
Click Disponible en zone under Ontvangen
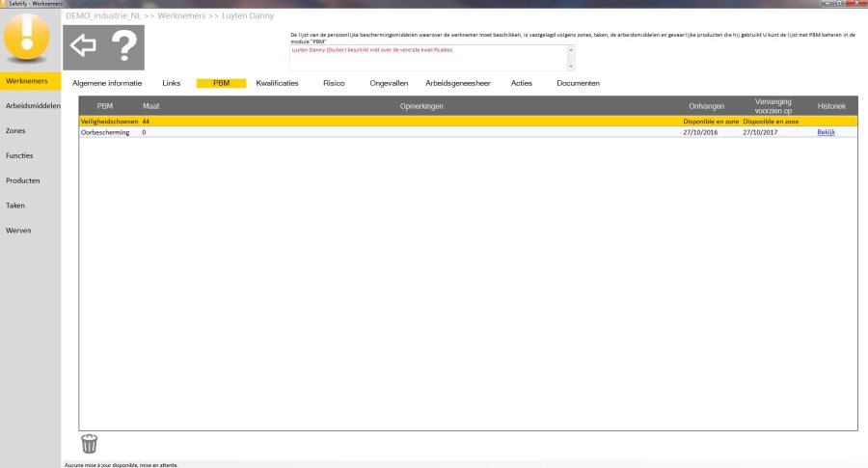click(x=711, y=122)
